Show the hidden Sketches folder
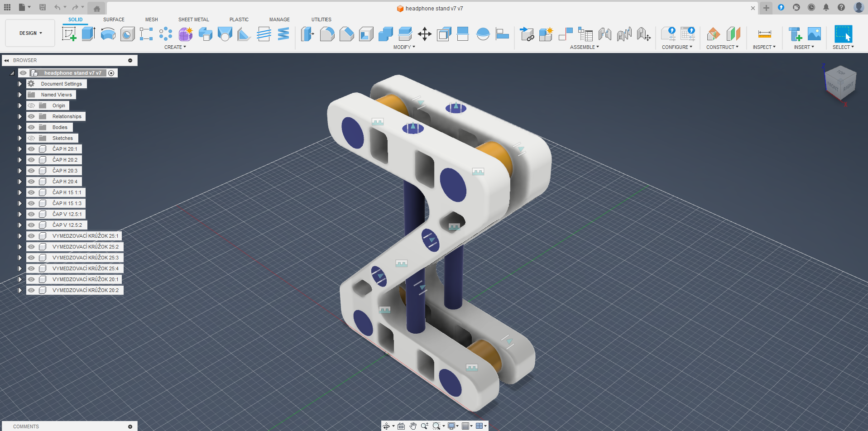Viewport: 868px width, 431px height. click(x=31, y=138)
